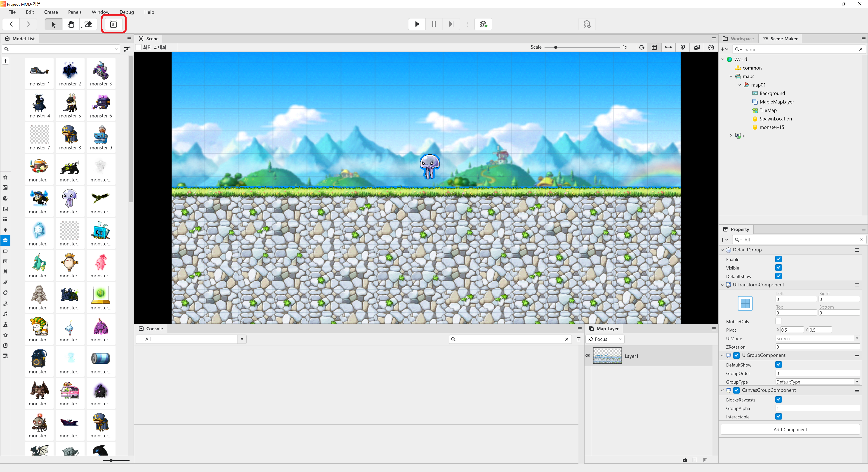Open the UI editor toolbar button

pos(113,24)
